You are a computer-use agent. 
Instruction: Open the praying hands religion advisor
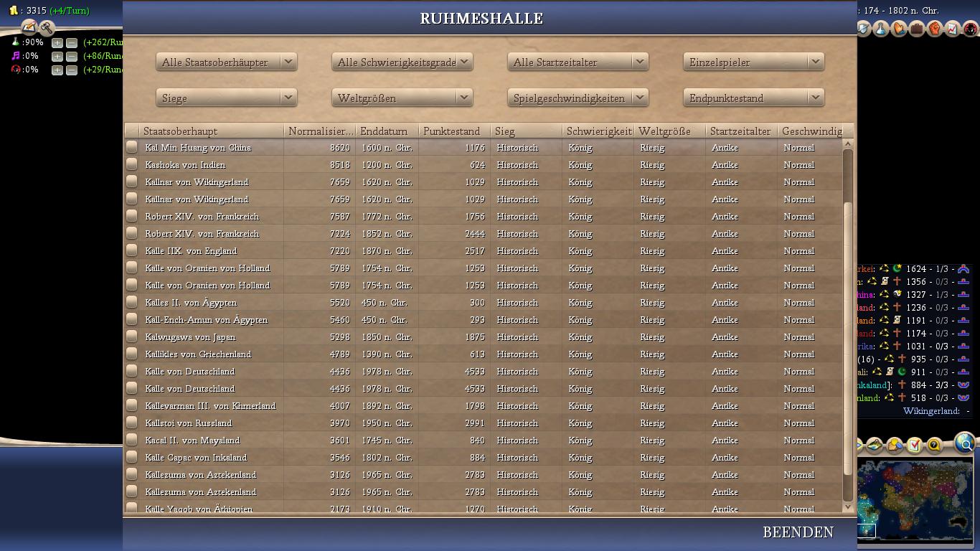pyautogui.click(x=899, y=29)
